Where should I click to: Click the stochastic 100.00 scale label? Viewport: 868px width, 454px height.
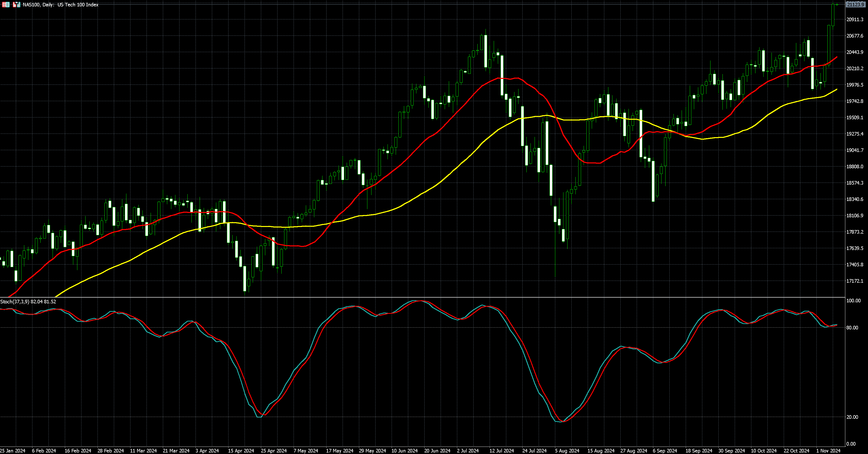point(853,301)
